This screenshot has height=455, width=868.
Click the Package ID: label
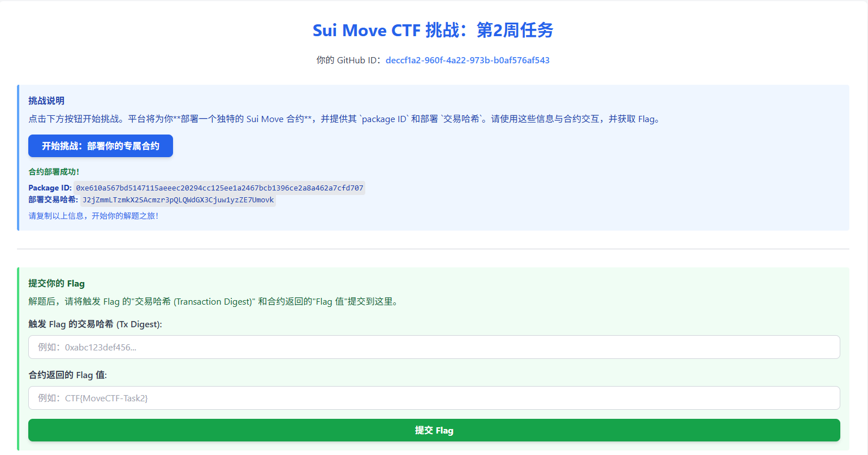(x=50, y=188)
